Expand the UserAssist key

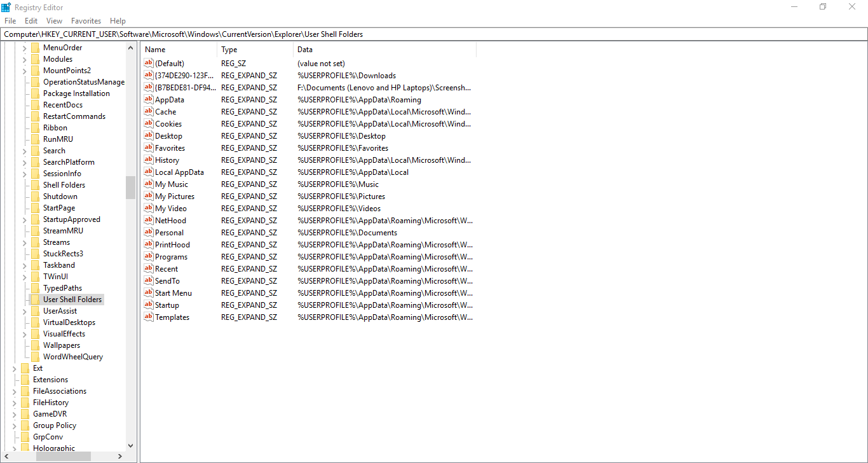(25, 311)
